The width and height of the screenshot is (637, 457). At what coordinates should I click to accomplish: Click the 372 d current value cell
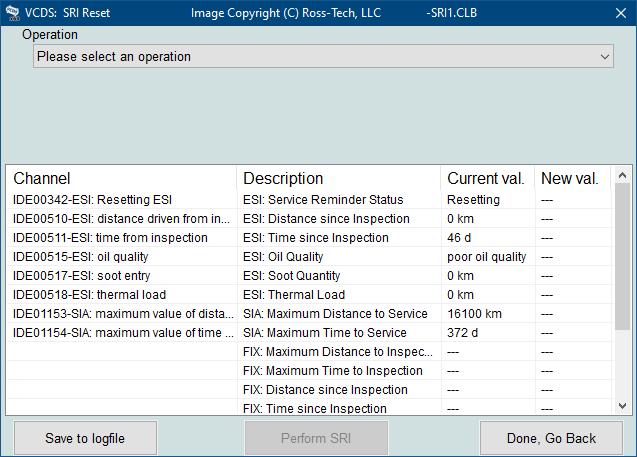click(462, 333)
